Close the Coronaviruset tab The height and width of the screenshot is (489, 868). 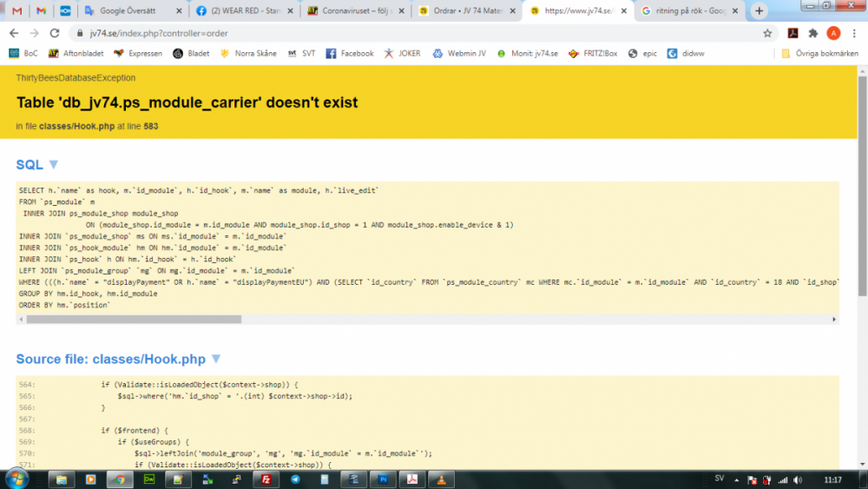click(401, 11)
